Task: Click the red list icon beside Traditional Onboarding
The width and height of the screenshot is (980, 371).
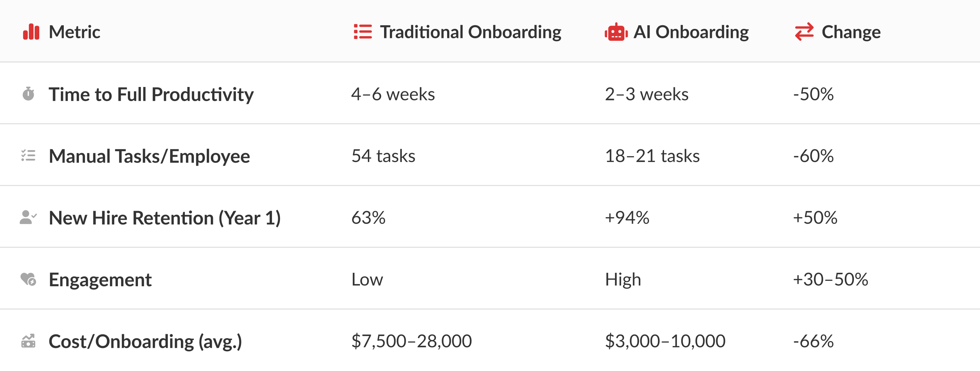Action: (x=362, y=32)
